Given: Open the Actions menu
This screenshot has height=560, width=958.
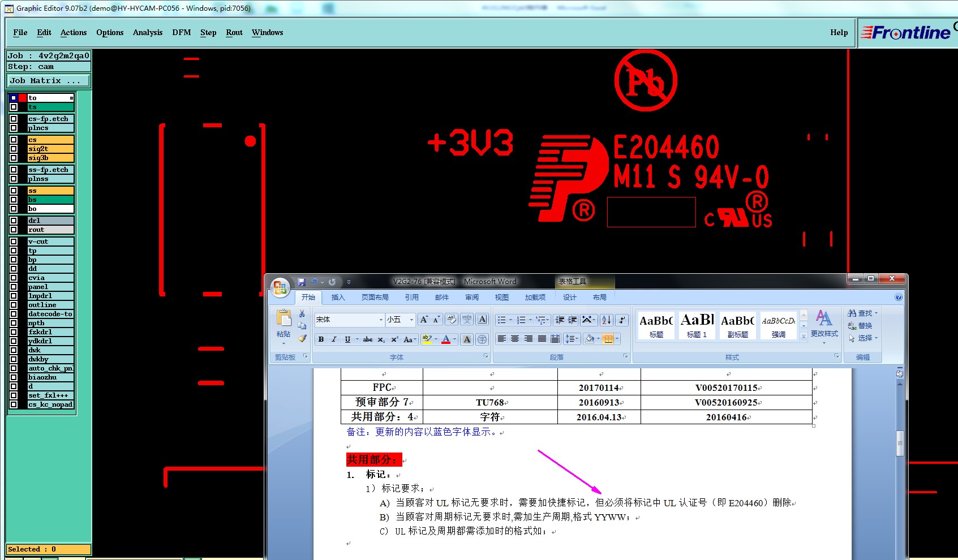Looking at the screenshot, I should (x=74, y=32).
